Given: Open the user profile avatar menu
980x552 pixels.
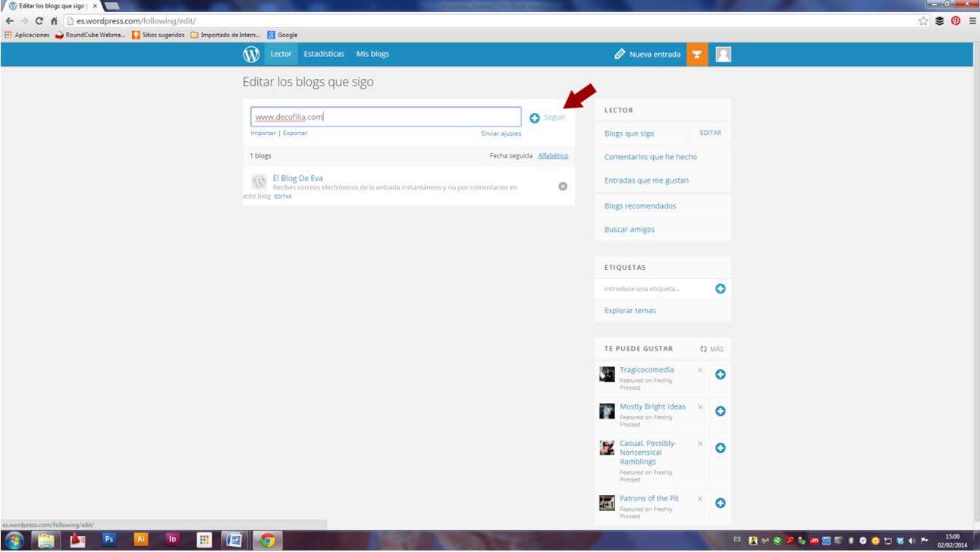Looking at the screenshot, I should coord(724,55).
